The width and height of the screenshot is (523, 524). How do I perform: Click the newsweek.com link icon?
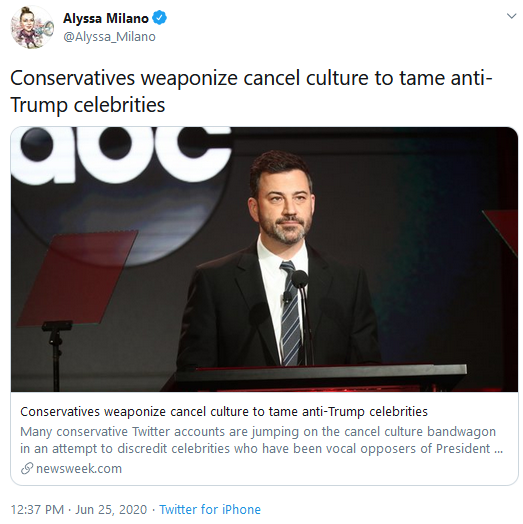coord(27,469)
